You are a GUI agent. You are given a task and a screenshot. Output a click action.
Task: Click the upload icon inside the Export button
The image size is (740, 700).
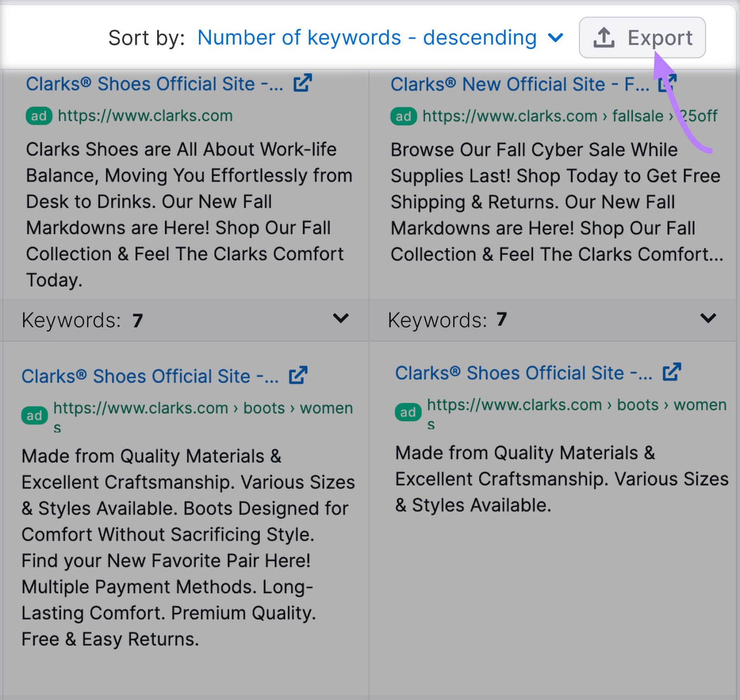pyautogui.click(x=604, y=37)
